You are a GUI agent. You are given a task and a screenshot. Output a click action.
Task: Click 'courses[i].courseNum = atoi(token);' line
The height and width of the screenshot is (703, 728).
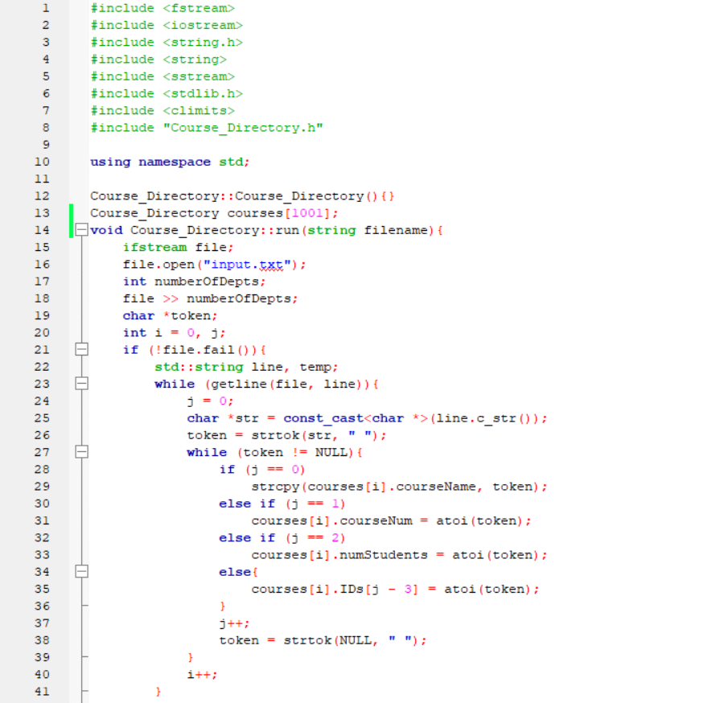392,521
